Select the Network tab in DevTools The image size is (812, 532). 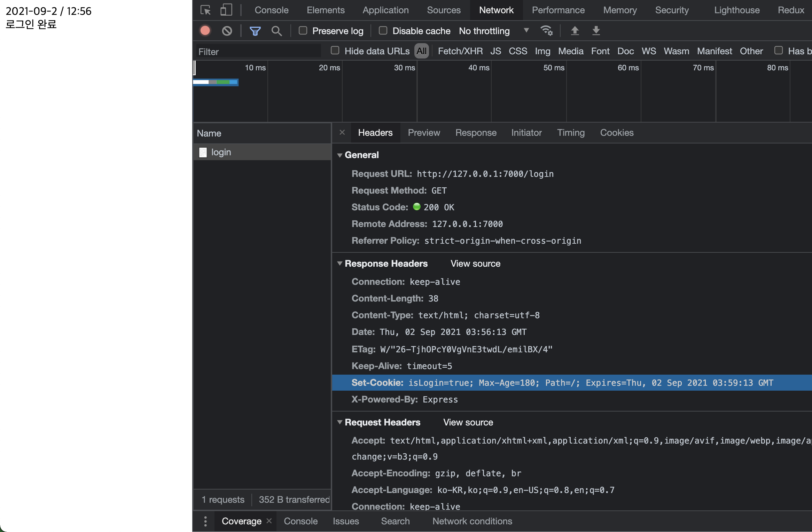click(495, 9)
